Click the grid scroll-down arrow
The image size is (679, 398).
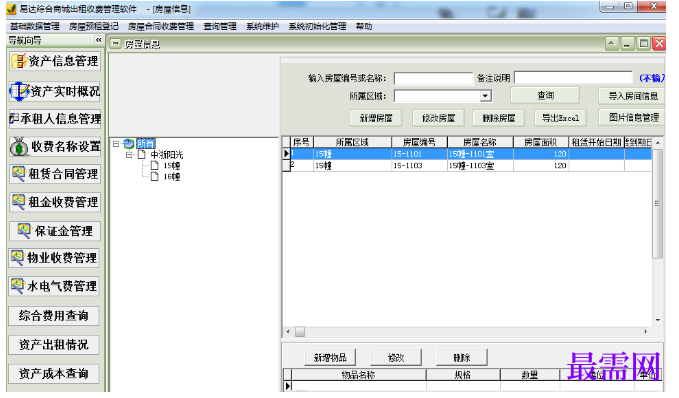coord(658,320)
